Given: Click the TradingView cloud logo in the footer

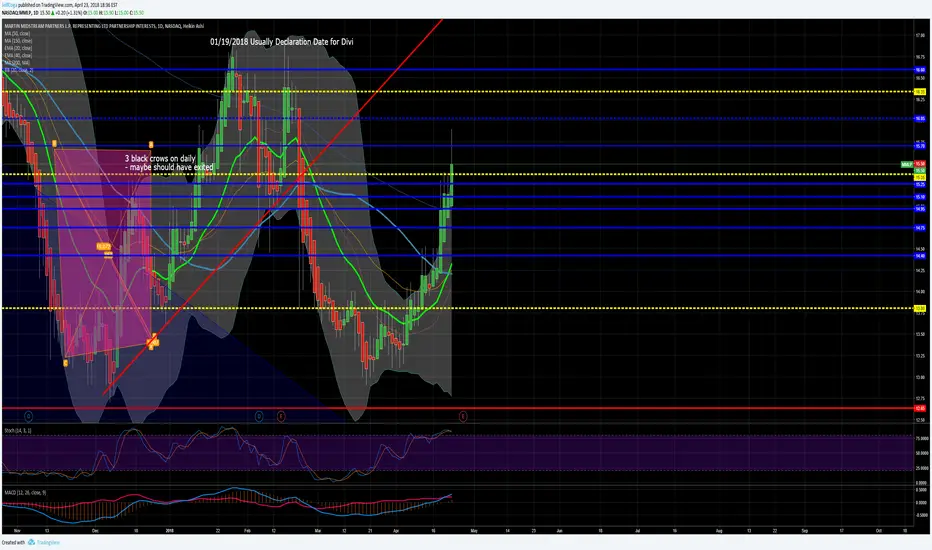Looking at the screenshot, I should click(x=32, y=542).
